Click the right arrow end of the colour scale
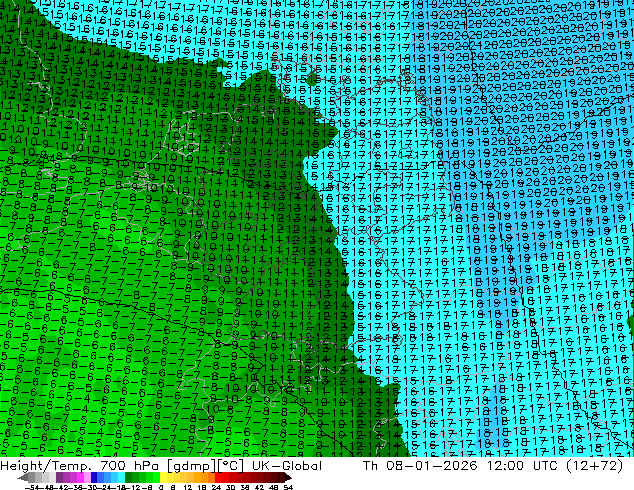Viewport: 634px width, 490px height. (x=288, y=477)
